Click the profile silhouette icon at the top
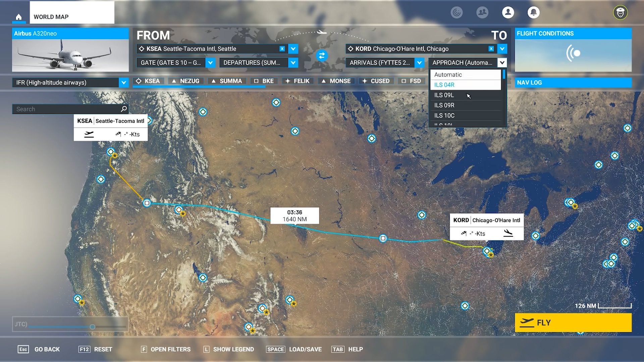The width and height of the screenshot is (644, 362). 508,13
